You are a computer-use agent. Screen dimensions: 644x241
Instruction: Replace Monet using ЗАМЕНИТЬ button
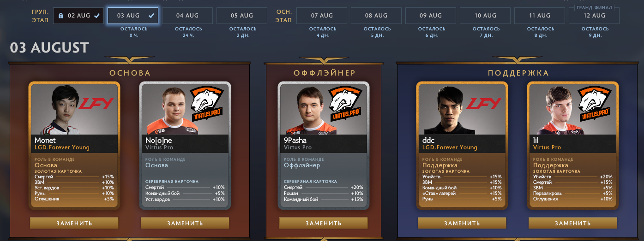tap(74, 223)
